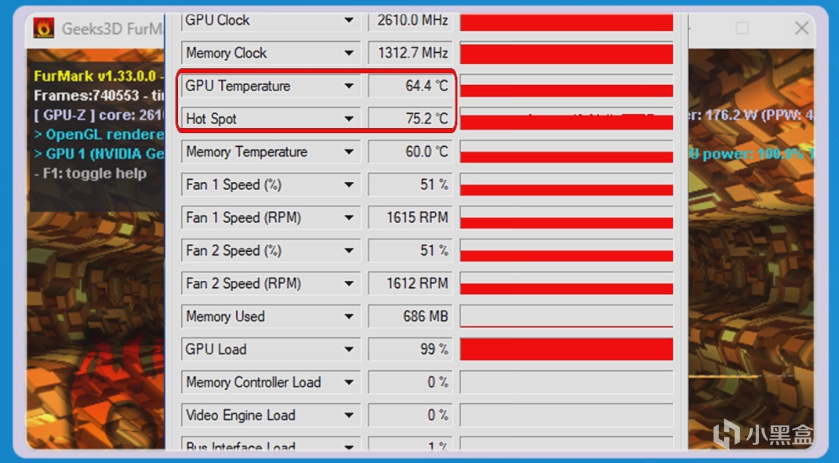The width and height of the screenshot is (839, 463).
Task: Click the Frames:740553 overlay line
Action: click(x=98, y=96)
